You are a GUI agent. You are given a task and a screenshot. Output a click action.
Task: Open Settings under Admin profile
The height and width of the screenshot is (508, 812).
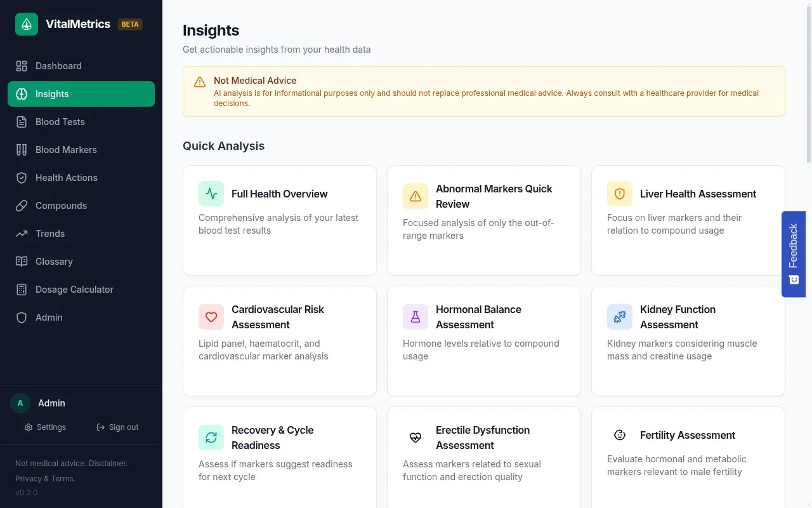[x=45, y=427]
